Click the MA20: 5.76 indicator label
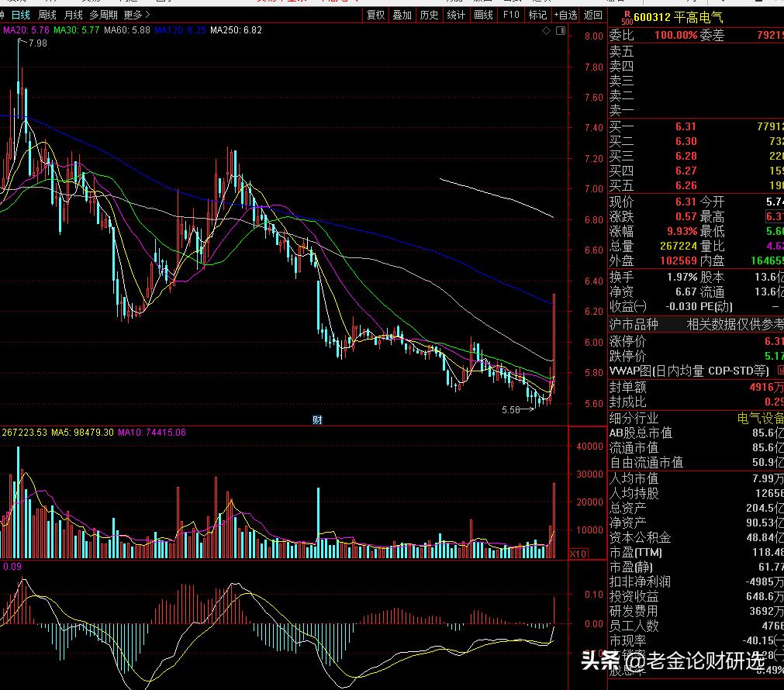Screen dimensions: 784x690 [x=26, y=30]
